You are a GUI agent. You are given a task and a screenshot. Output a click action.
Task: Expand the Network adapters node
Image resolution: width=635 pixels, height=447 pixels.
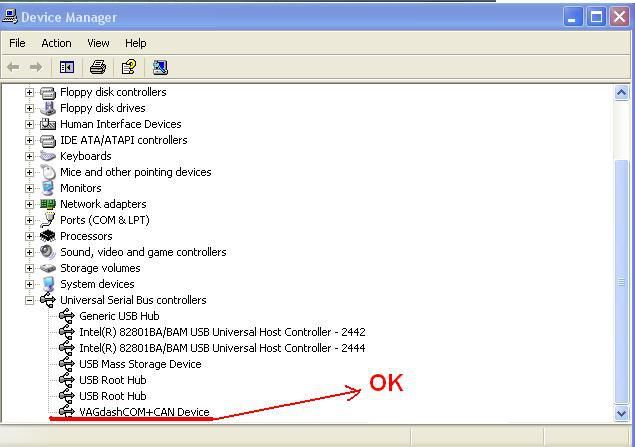pos(29,204)
